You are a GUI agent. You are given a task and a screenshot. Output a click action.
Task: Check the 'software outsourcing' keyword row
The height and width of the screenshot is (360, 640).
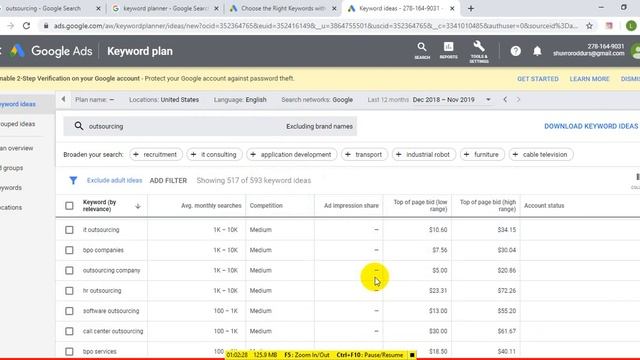[69, 311]
